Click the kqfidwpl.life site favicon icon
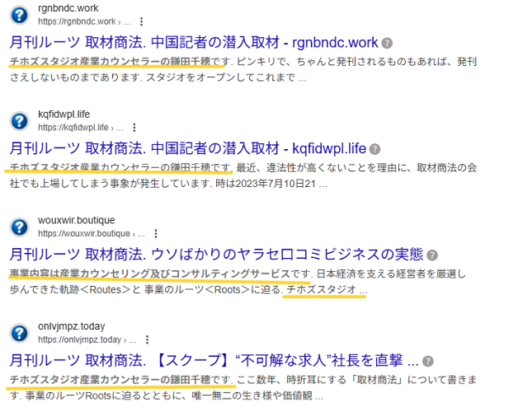 pos(19,121)
